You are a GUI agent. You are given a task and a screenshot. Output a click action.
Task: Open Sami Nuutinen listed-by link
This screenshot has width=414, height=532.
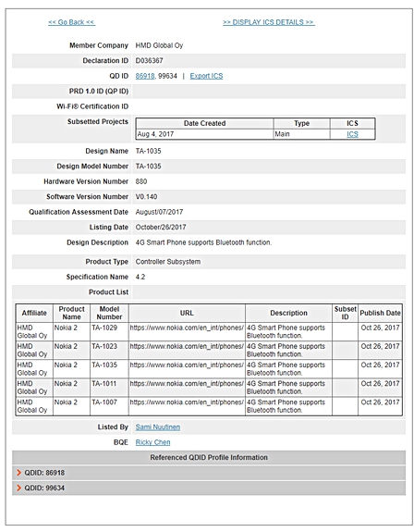[158, 427]
